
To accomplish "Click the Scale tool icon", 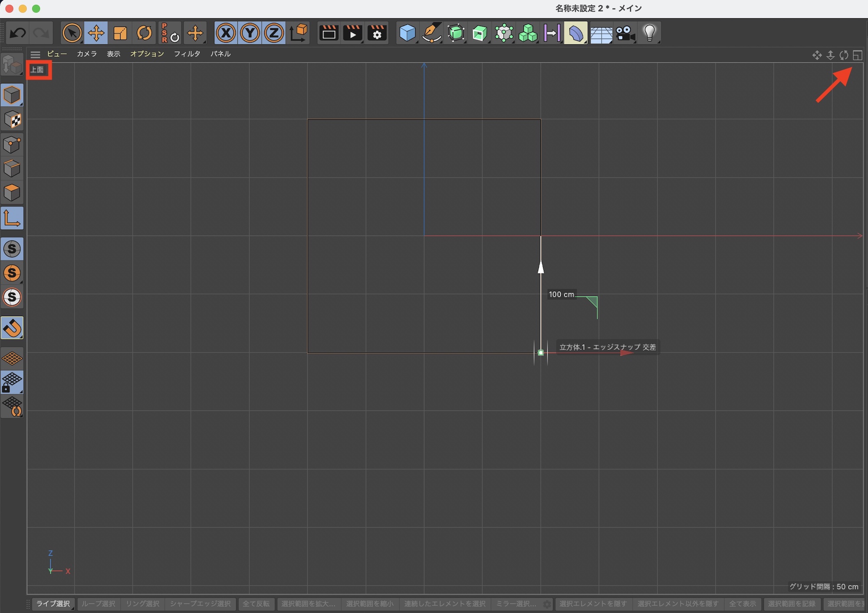I will (120, 33).
